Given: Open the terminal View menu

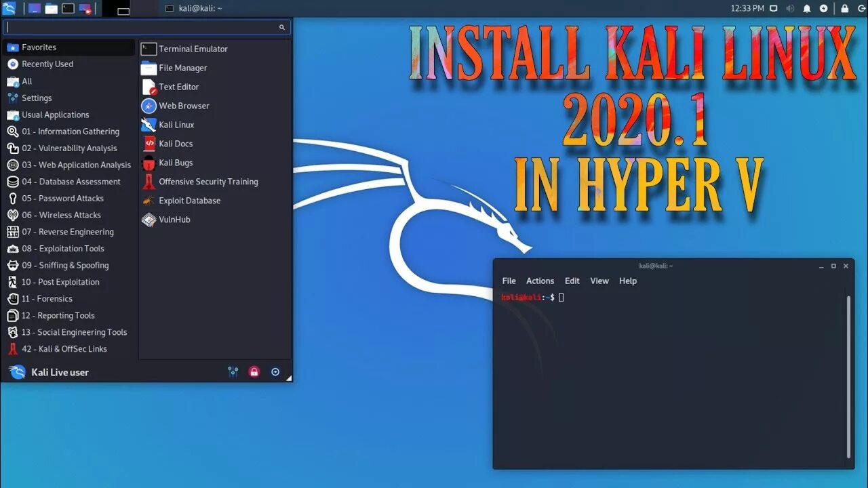Looking at the screenshot, I should [x=599, y=281].
